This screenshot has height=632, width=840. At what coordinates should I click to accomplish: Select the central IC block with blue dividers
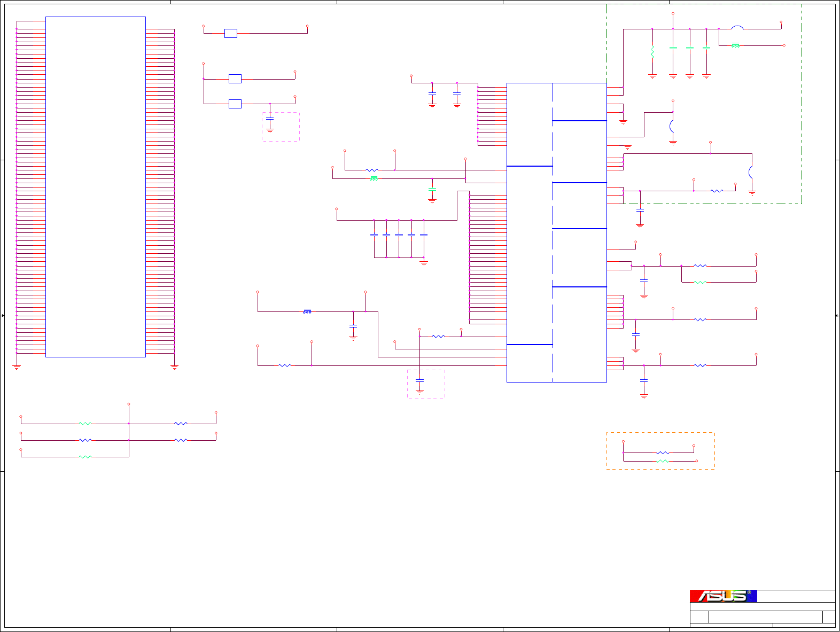tap(556, 232)
